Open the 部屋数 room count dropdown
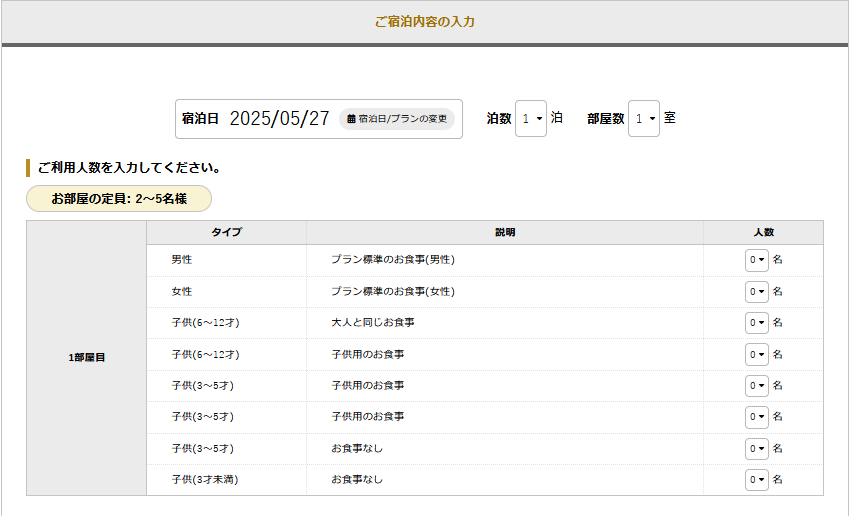850x516 pixels. (x=644, y=118)
